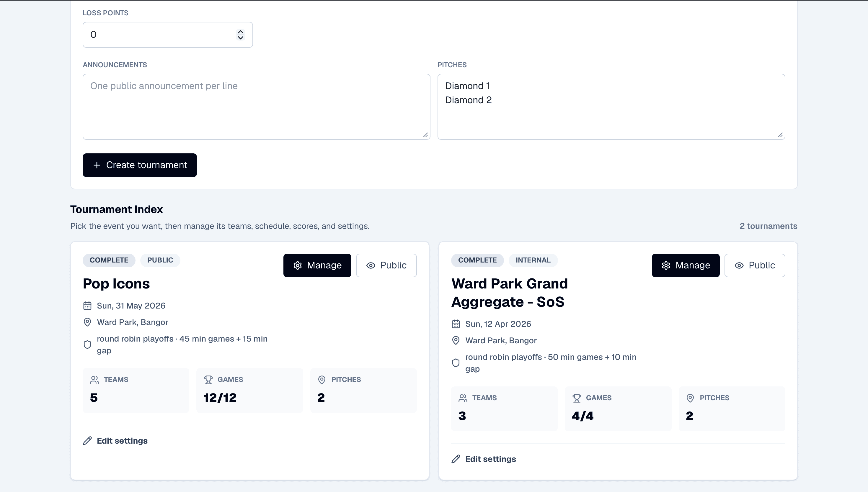
Task: Click the Tournament Index heading
Action: [116, 209]
